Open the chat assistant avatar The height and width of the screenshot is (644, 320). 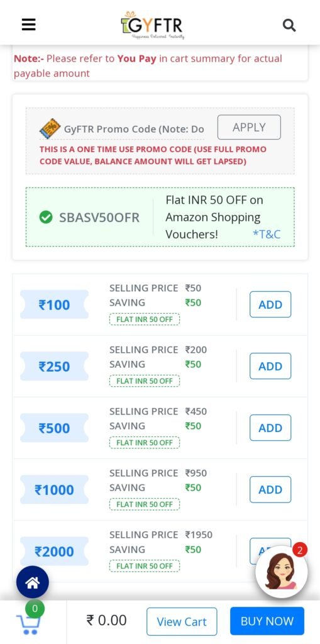282,572
